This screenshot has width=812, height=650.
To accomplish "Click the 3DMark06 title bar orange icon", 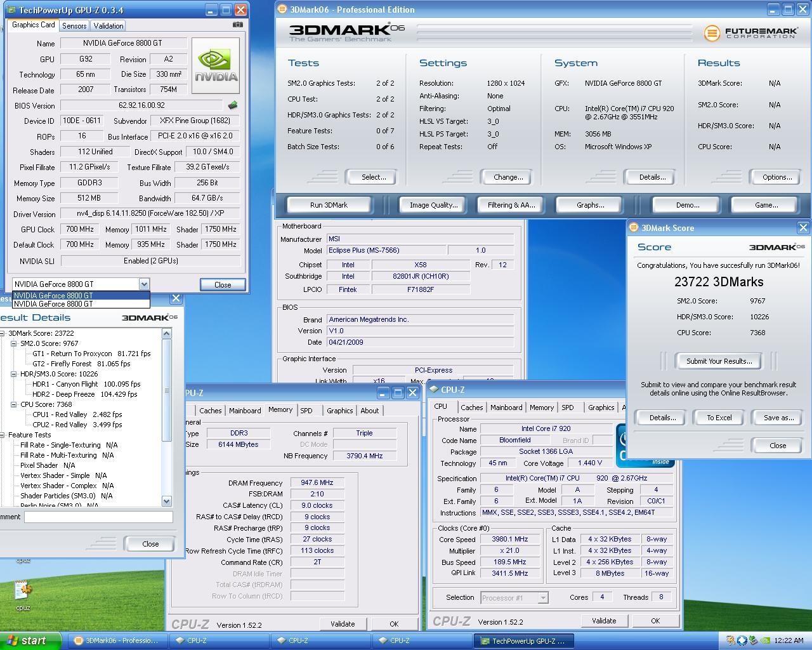I will point(282,10).
